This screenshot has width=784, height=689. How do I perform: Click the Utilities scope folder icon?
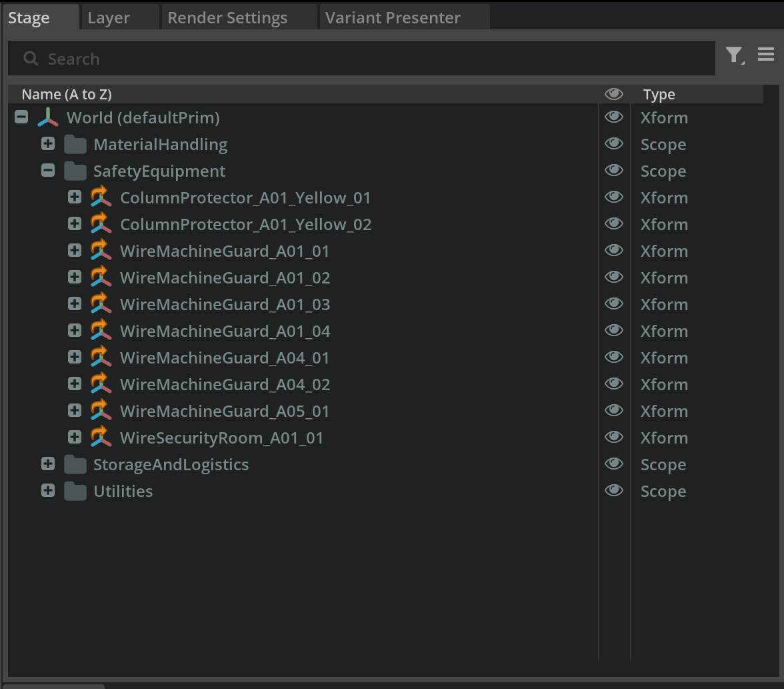pyautogui.click(x=75, y=492)
